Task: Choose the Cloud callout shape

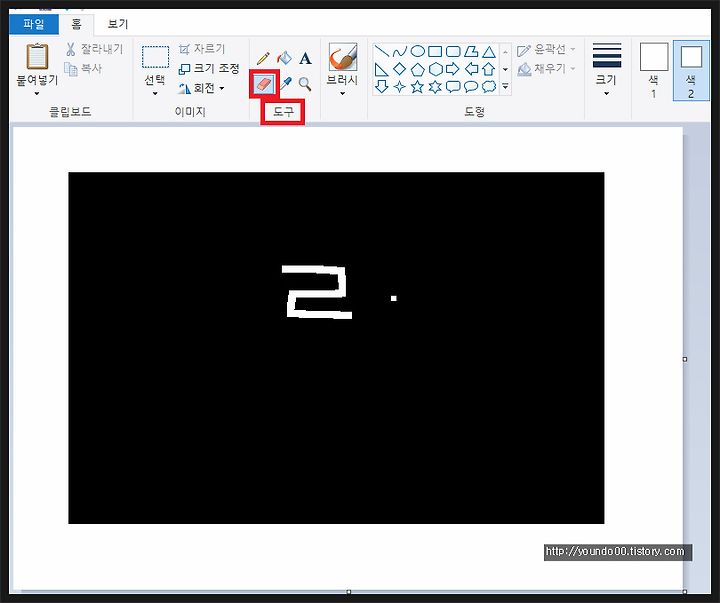Action: point(489,86)
